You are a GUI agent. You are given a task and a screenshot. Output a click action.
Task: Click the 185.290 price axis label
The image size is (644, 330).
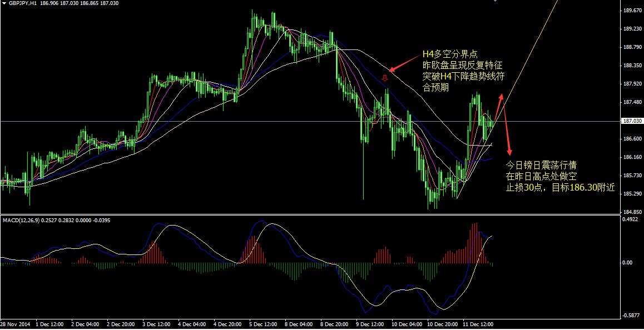pos(633,194)
